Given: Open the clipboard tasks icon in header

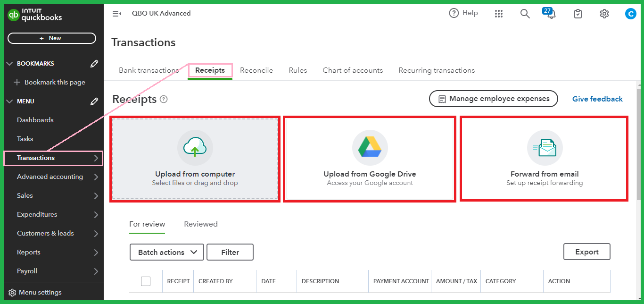Looking at the screenshot, I should [578, 14].
